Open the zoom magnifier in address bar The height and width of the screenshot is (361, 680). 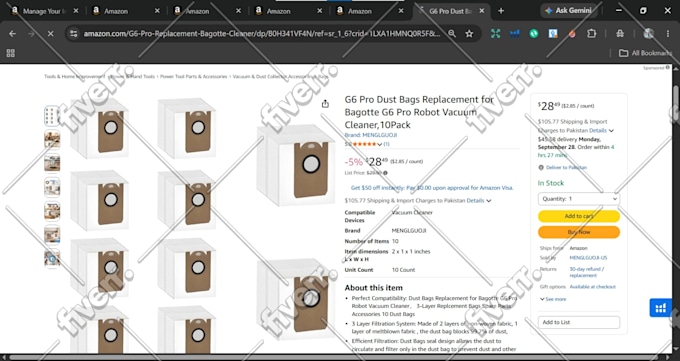click(452, 33)
